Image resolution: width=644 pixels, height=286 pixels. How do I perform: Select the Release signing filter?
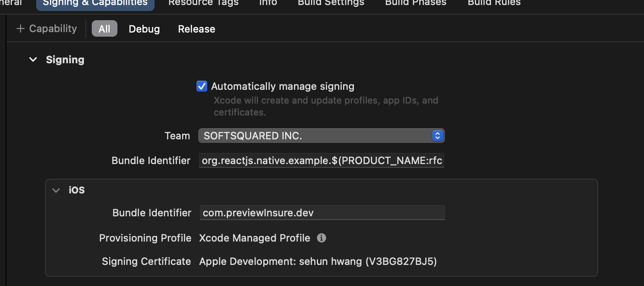pyautogui.click(x=196, y=29)
